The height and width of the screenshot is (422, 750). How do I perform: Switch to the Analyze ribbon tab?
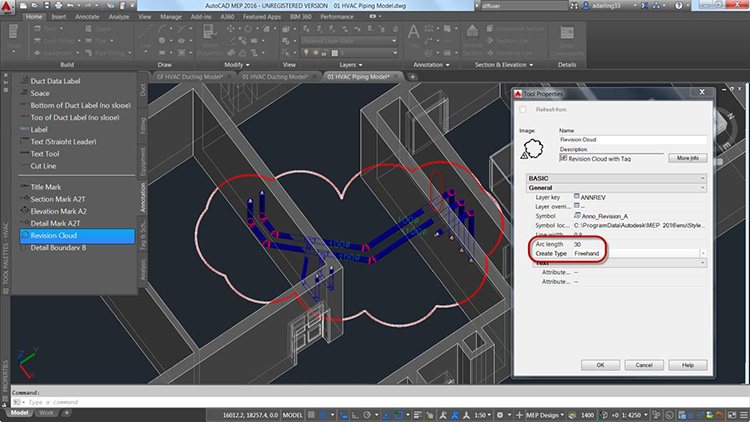[119, 17]
